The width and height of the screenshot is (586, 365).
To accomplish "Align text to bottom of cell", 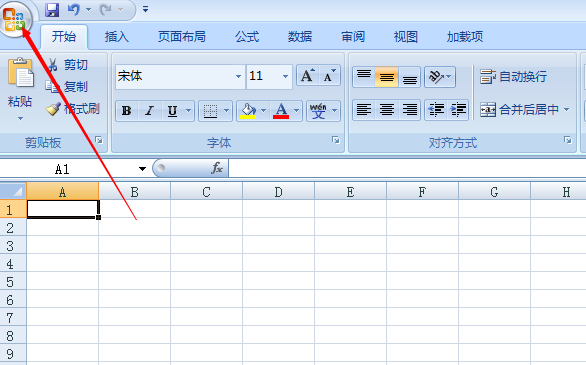I will [x=410, y=77].
